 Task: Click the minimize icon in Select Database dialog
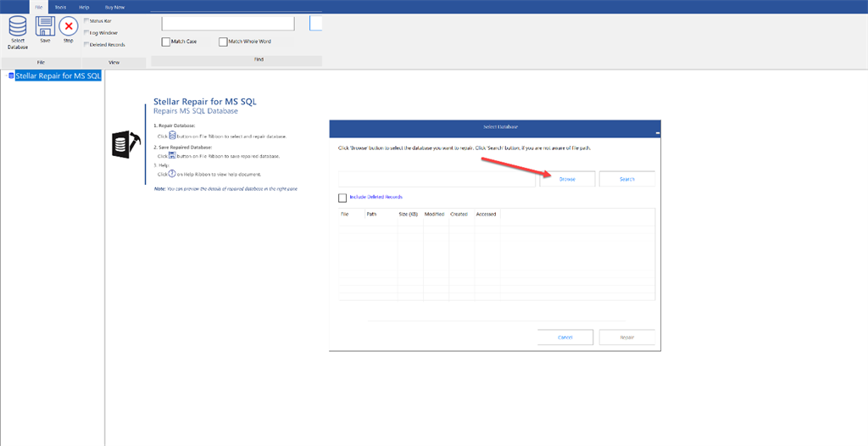(x=657, y=133)
